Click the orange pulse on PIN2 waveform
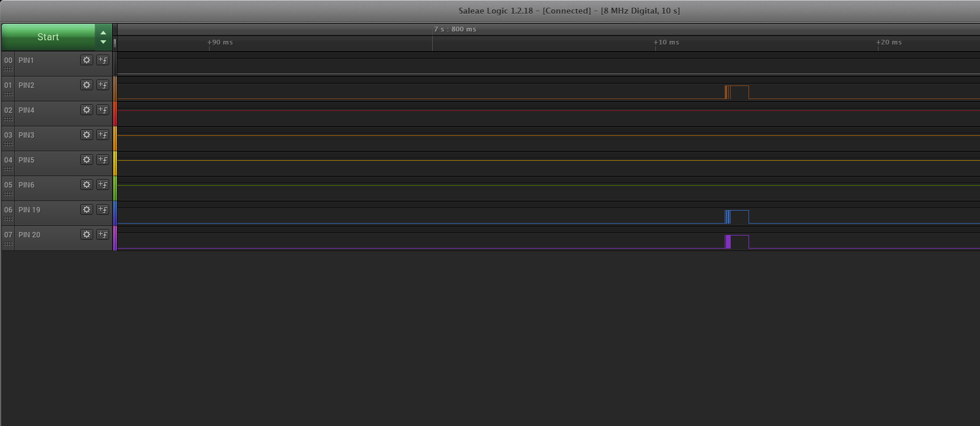 [x=737, y=92]
